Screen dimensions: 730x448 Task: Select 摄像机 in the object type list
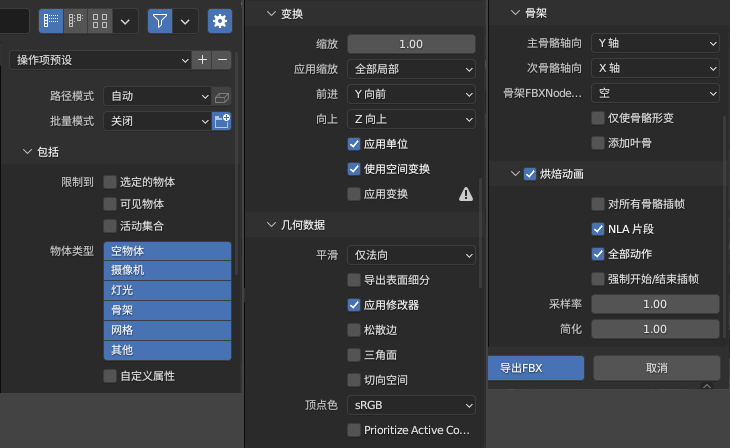[x=167, y=270]
